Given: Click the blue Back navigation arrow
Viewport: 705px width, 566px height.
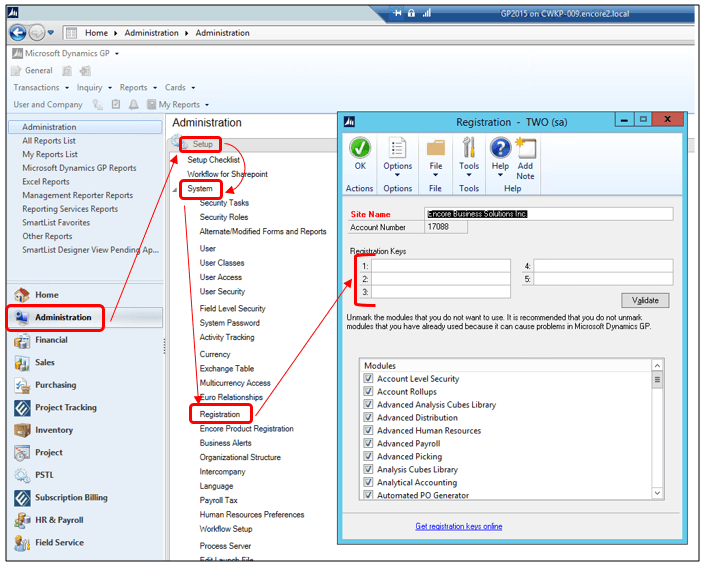Looking at the screenshot, I should [18, 32].
